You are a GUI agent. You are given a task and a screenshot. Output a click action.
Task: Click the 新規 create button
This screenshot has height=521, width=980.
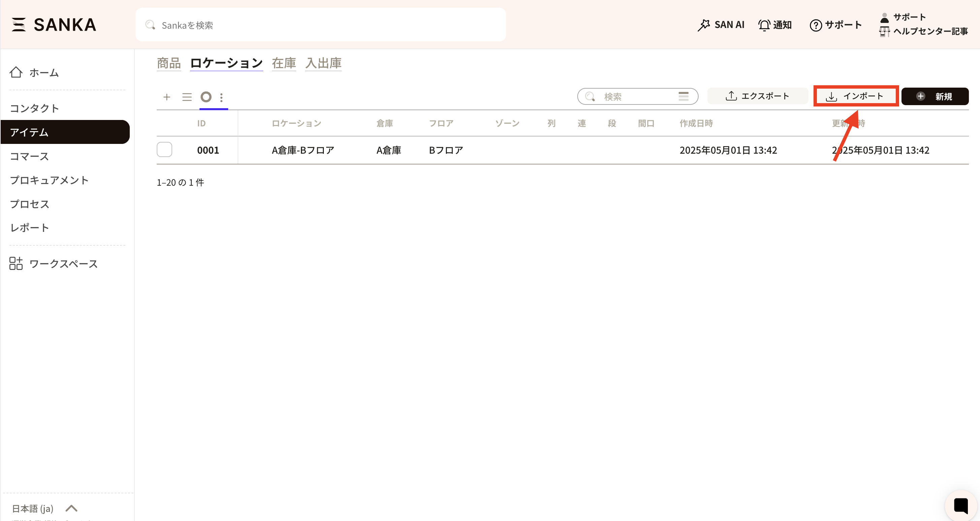tap(935, 97)
